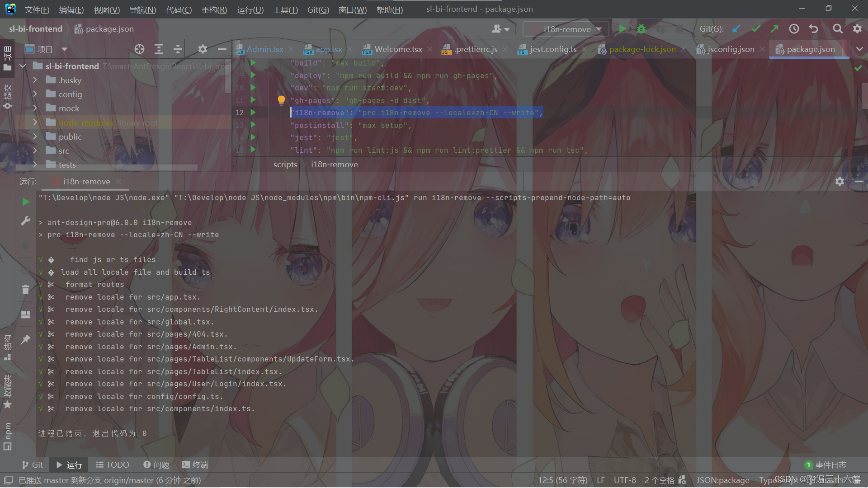Open the Git tool window button

coord(32,465)
